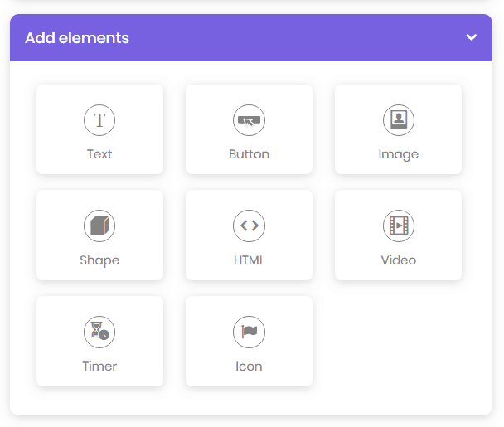Click the Video label
The height and width of the screenshot is (427, 504).
point(398,260)
